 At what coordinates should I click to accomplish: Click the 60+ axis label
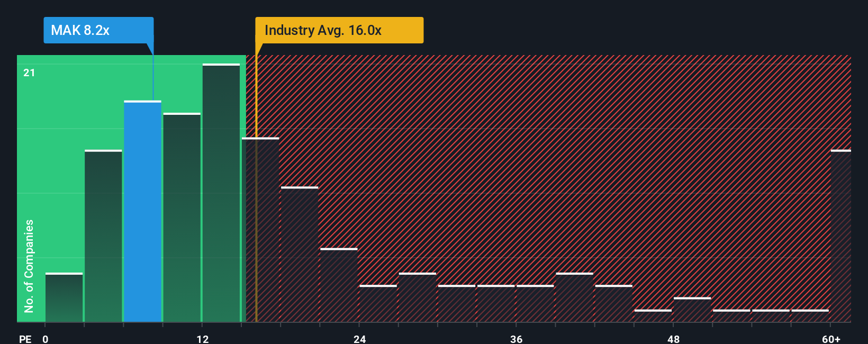pyautogui.click(x=831, y=339)
